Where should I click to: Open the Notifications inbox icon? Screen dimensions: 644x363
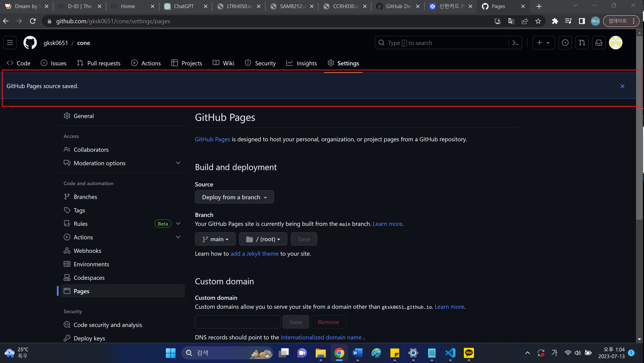[x=599, y=43]
